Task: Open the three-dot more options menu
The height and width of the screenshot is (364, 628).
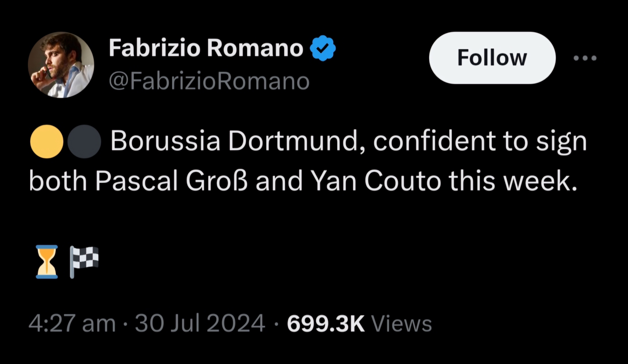Action: pyautogui.click(x=585, y=58)
